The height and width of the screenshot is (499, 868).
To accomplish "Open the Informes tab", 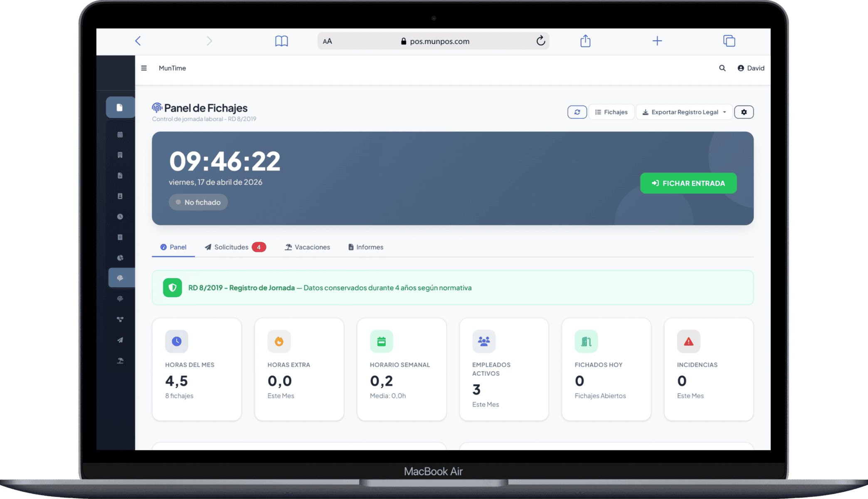I will 366,247.
